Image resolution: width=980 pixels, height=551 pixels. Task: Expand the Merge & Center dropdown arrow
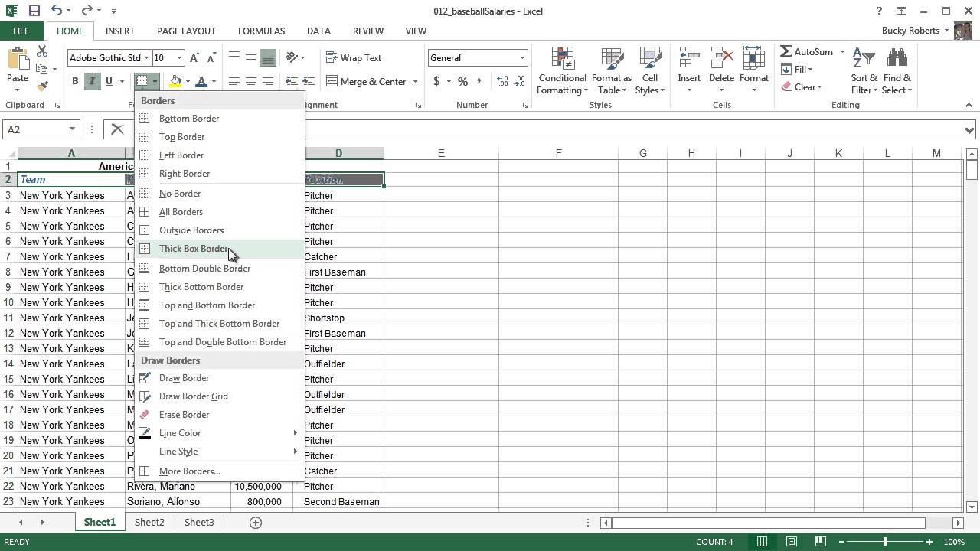click(x=415, y=81)
